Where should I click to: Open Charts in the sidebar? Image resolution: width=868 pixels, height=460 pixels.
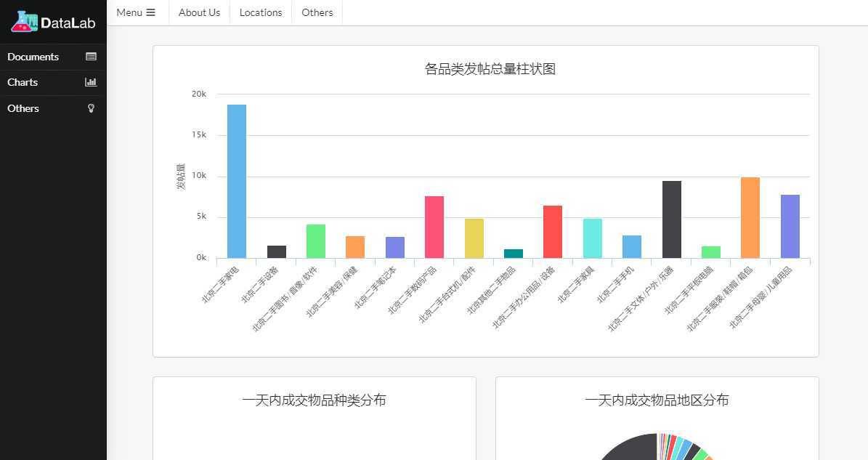53,82
